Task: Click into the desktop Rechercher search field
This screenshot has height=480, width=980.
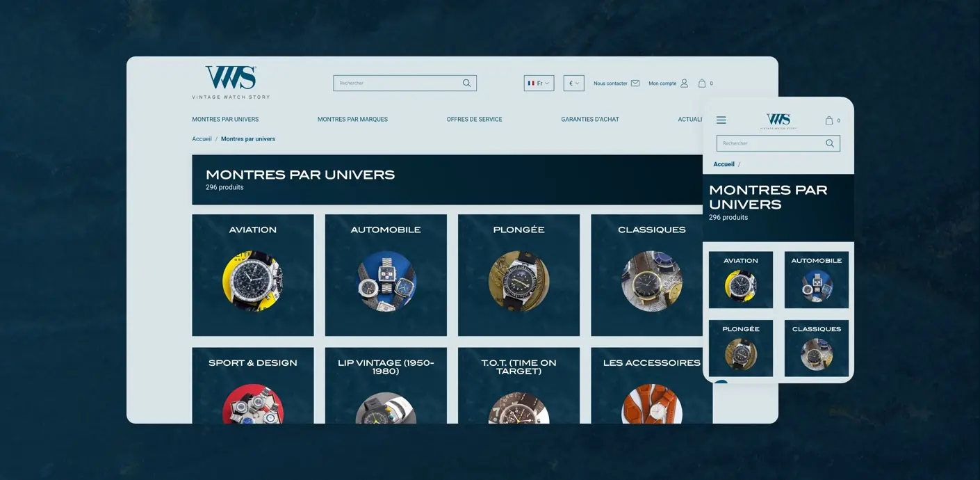Action: (x=396, y=83)
